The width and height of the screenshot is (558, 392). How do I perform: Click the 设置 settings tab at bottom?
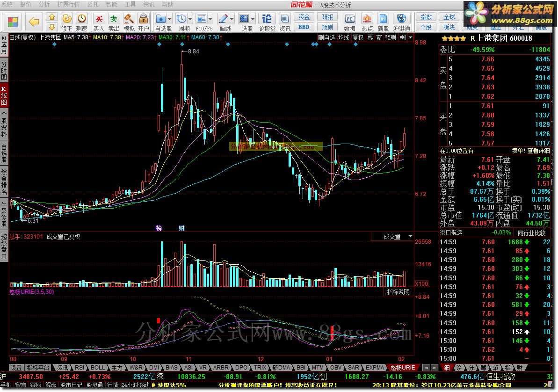tap(15, 367)
